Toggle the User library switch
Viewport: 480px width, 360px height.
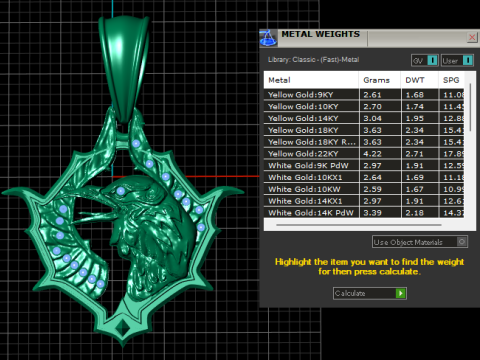[x=457, y=61]
